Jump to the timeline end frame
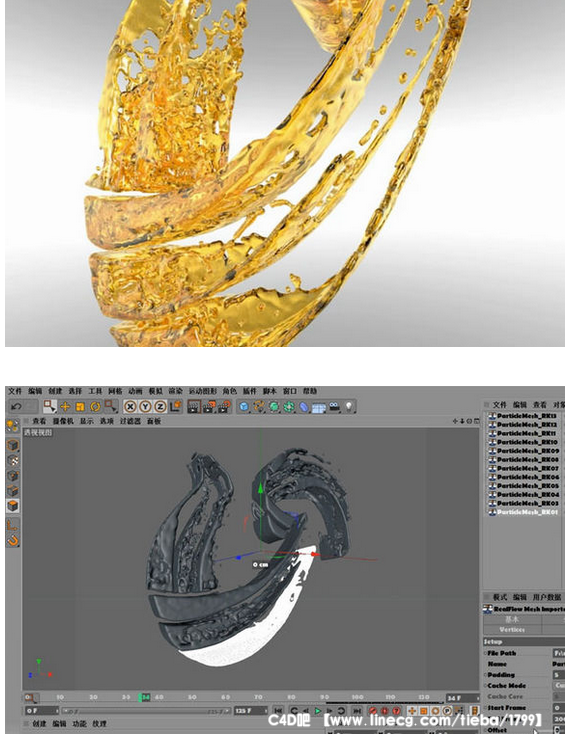This screenshot has height=737, width=568. pos(357,711)
